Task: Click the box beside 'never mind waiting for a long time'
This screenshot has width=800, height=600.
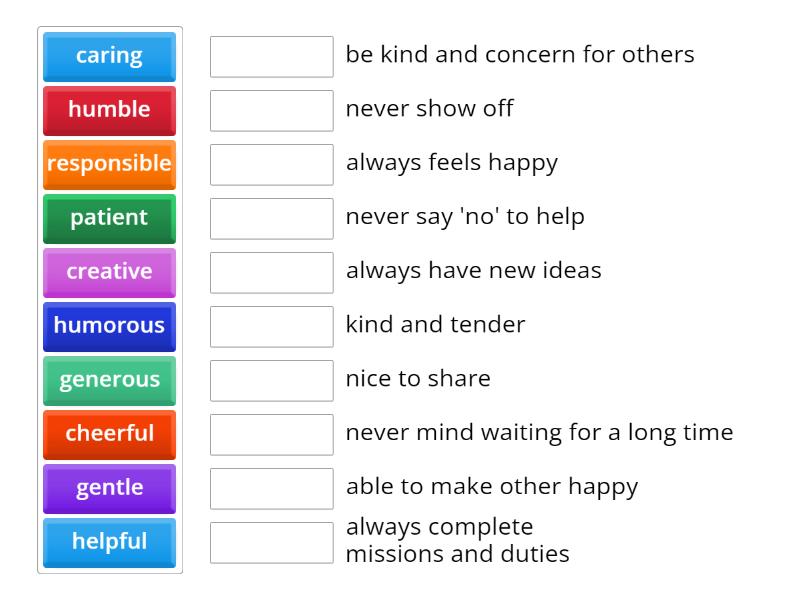Action: coord(272,435)
